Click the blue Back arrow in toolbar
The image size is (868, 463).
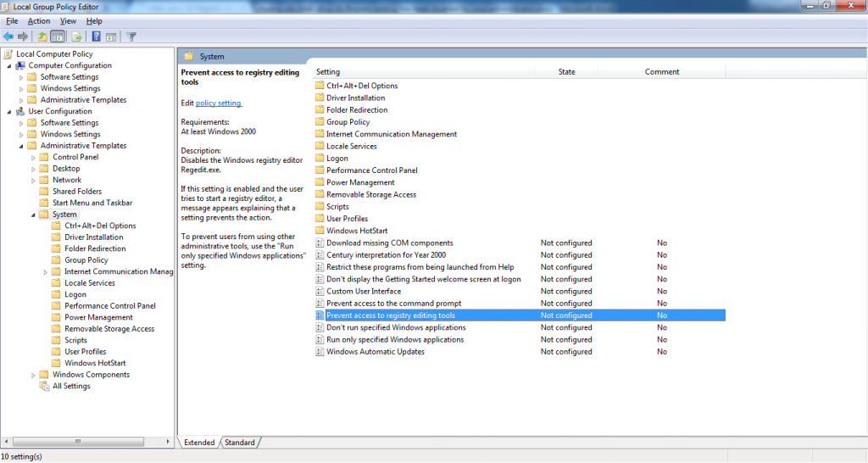[x=8, y=36]
